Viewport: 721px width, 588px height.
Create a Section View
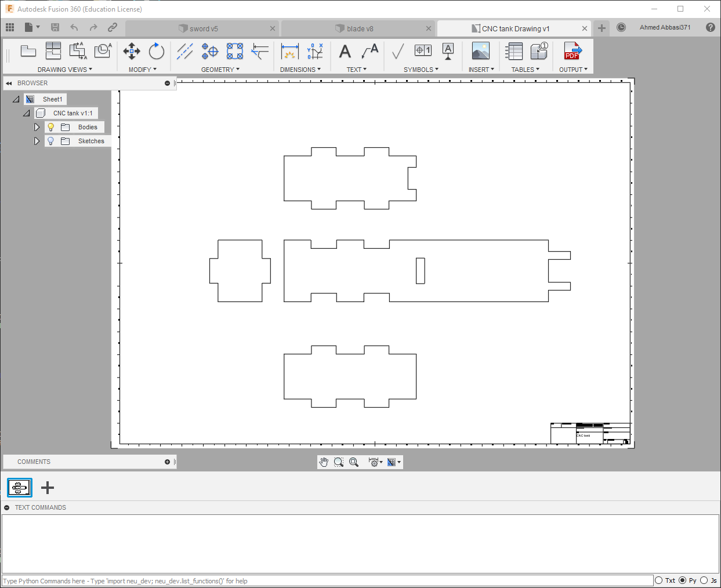tap(78, 51)
